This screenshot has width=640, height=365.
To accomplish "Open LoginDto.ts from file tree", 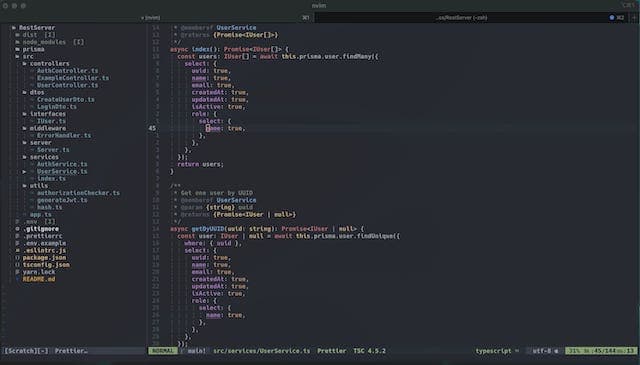I will (57, 107).
